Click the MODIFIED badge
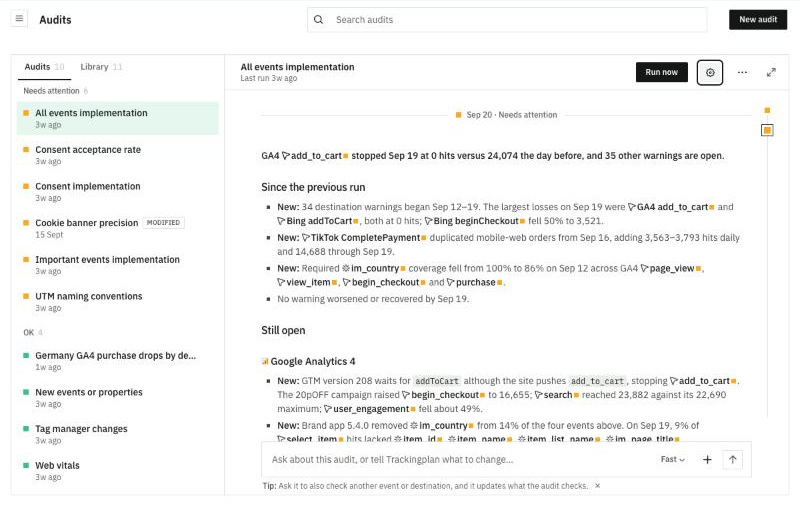Viewport: 800px width, 506px height. pyautogui.click(x=163, y=223)
